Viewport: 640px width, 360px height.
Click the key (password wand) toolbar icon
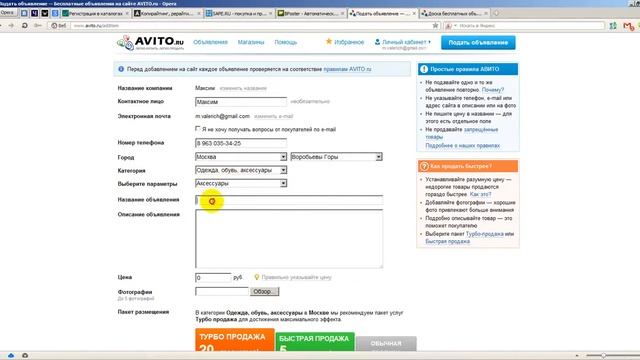point(38,25)
